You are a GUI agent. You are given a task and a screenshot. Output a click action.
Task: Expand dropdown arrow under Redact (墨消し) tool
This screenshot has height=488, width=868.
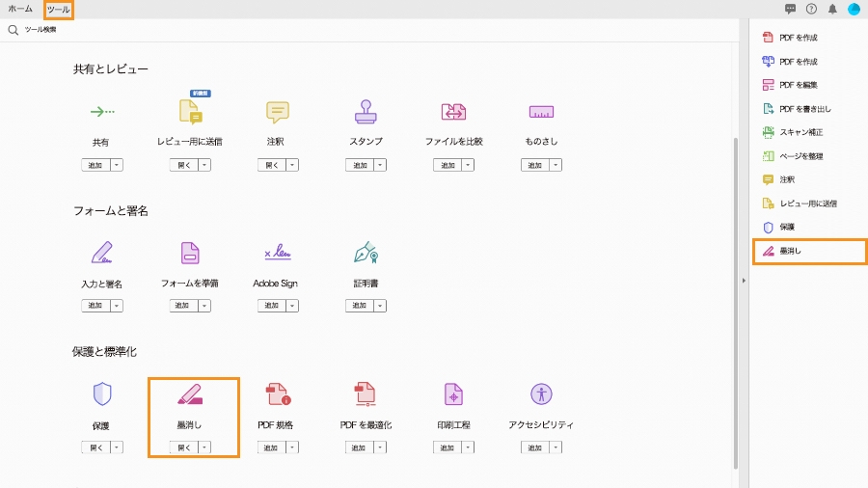(x=204, y=447)
